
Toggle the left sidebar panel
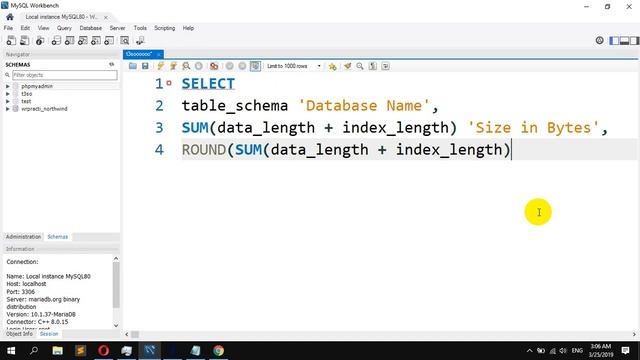point(614,40)
